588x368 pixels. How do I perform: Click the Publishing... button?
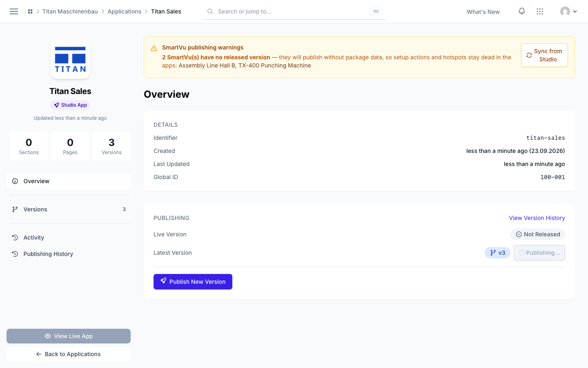coord(539,253)
